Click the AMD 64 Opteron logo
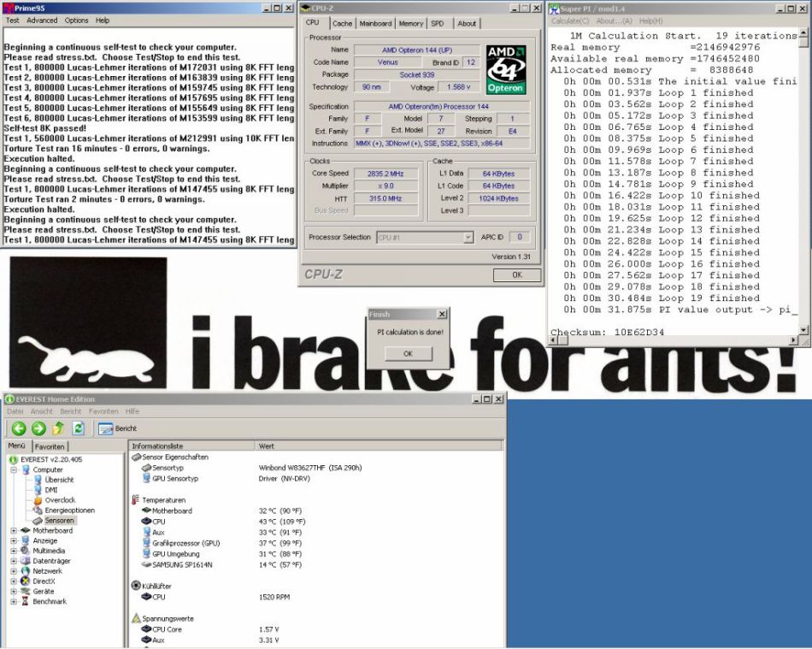 click(506, 69)
